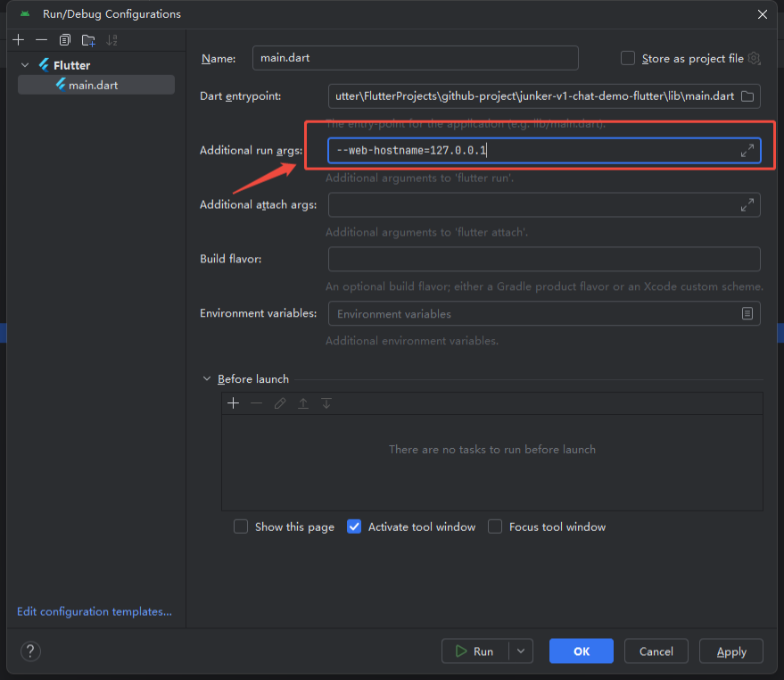Collapse the Flutter tree node
The height and width of the screenshot is (680, 784).
pos(26,65)
